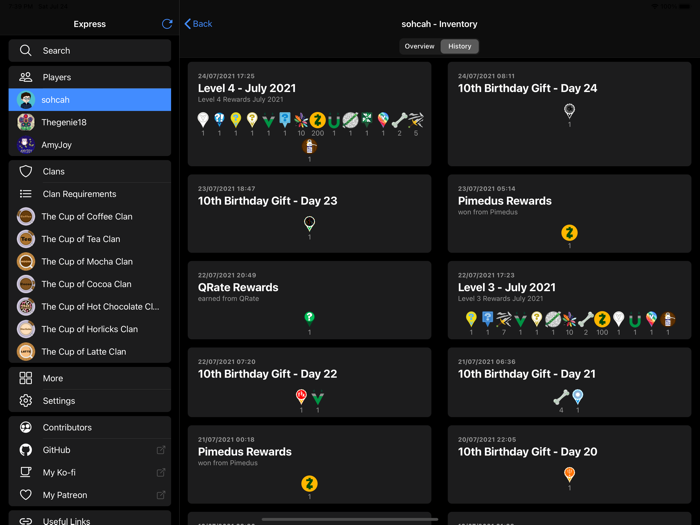Open The Cup of Coffee Clan
This screenshot has height=525, width=700.
click(x=86, y=216)
